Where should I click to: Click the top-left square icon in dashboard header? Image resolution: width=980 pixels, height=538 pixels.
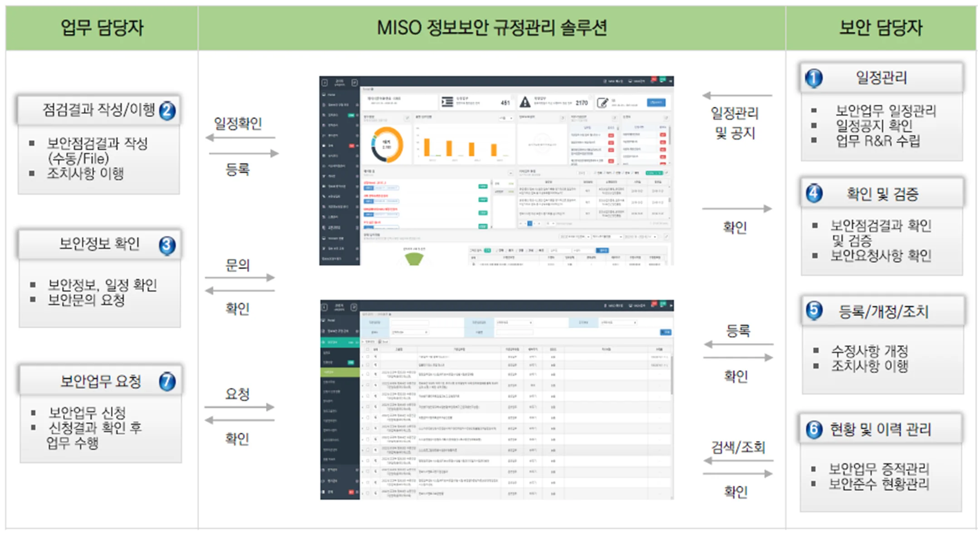pyautogui.click(x=325, y=83)
